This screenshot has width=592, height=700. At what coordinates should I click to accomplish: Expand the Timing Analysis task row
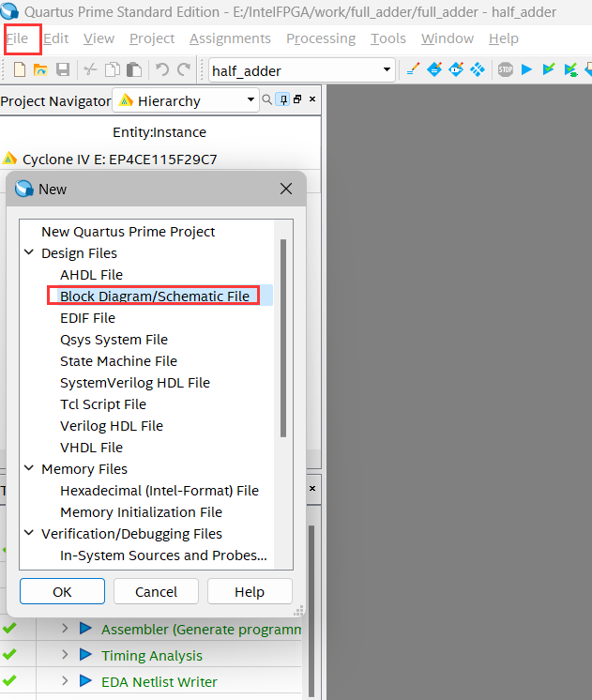(65, 655)
